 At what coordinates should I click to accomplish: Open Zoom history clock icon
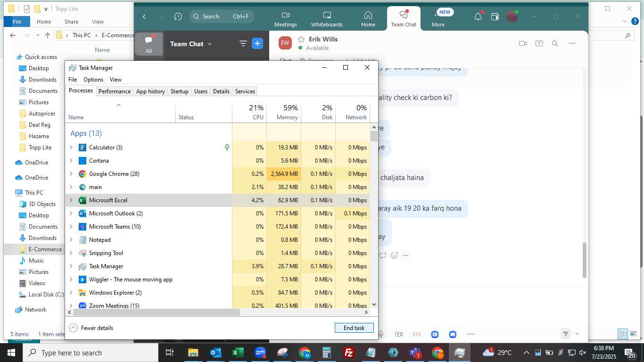(178, 16)
